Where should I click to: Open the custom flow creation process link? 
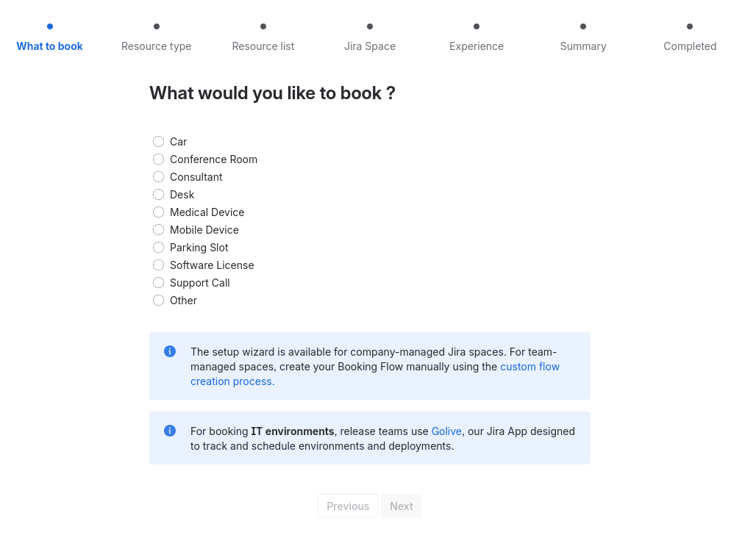pyautogui.click(x=529, y=367)
